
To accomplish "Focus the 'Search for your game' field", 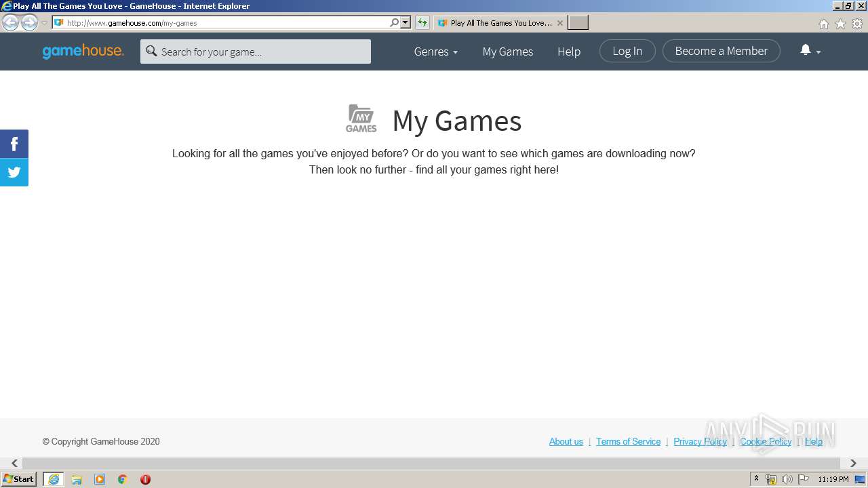I will [x=256, y=52].
